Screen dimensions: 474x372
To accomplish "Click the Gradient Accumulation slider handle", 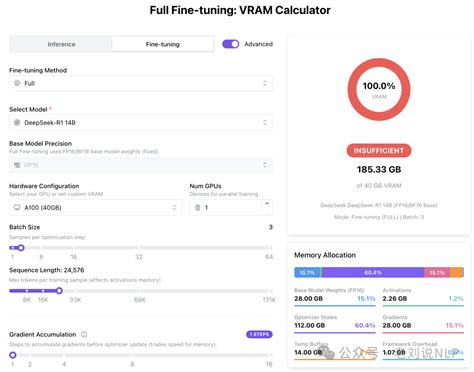I will [13, 355].
